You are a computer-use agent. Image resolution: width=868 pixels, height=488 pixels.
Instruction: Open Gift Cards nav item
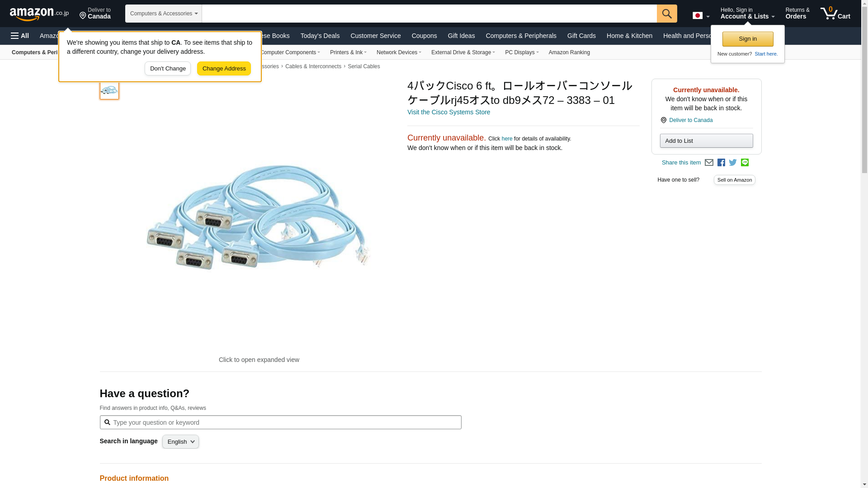(581, 36)
